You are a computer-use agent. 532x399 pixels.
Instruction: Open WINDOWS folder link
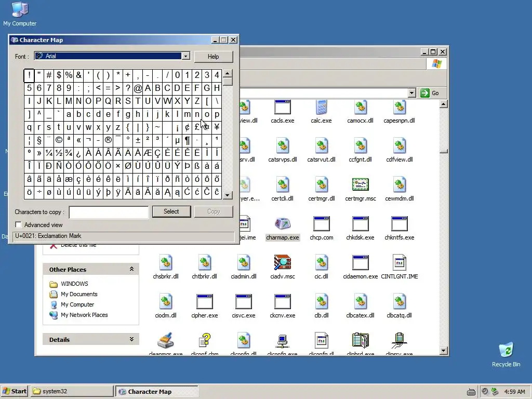coord(74,284)
